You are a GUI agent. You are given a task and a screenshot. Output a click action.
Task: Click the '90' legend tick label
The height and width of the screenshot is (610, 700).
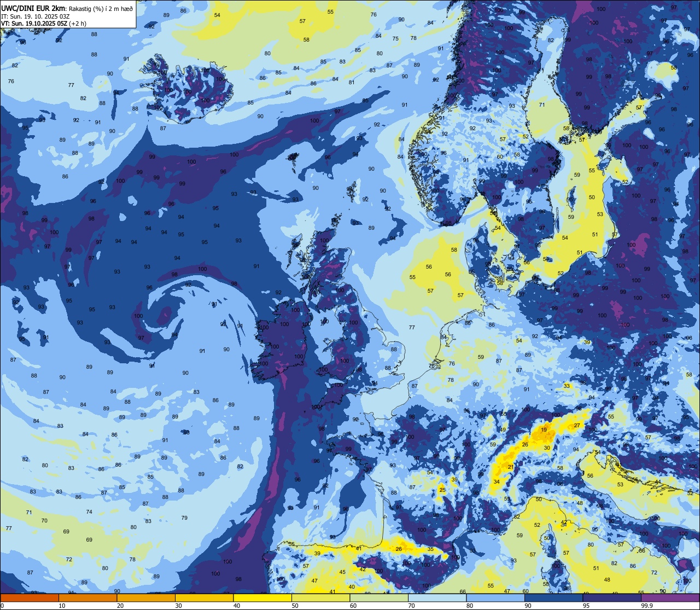(x=528, y=606)
